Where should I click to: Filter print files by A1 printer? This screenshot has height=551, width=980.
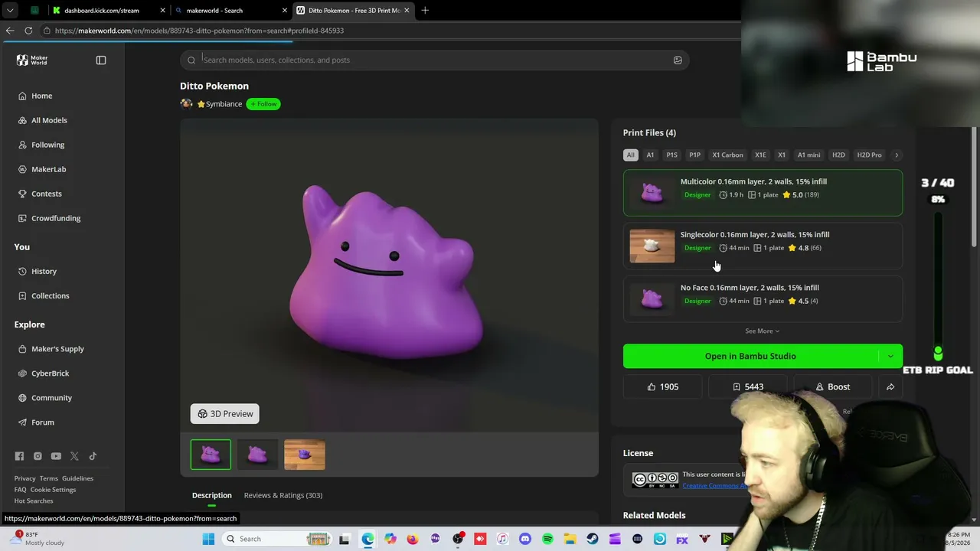(650, 155)
